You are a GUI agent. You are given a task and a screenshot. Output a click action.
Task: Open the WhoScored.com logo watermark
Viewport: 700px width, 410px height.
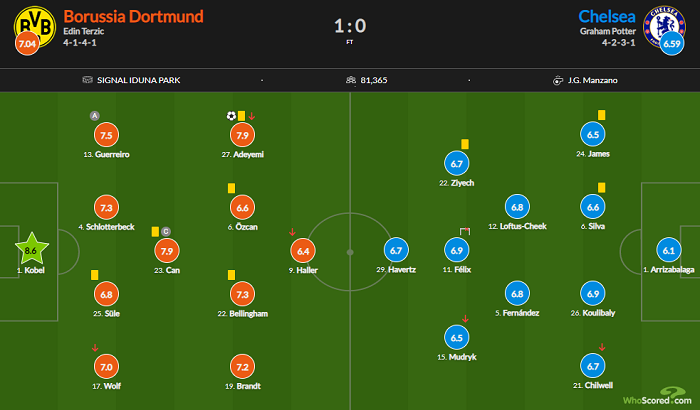(658, 397)
